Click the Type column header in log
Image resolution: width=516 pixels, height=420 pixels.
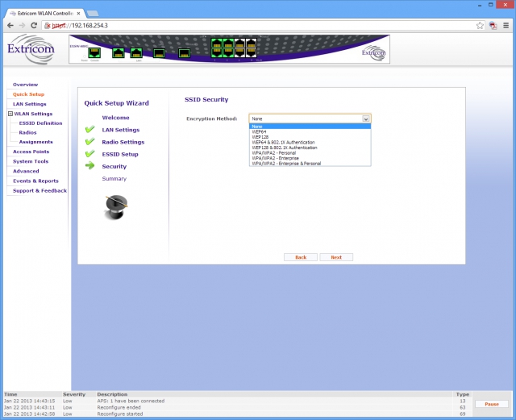(x=462, y=394)
